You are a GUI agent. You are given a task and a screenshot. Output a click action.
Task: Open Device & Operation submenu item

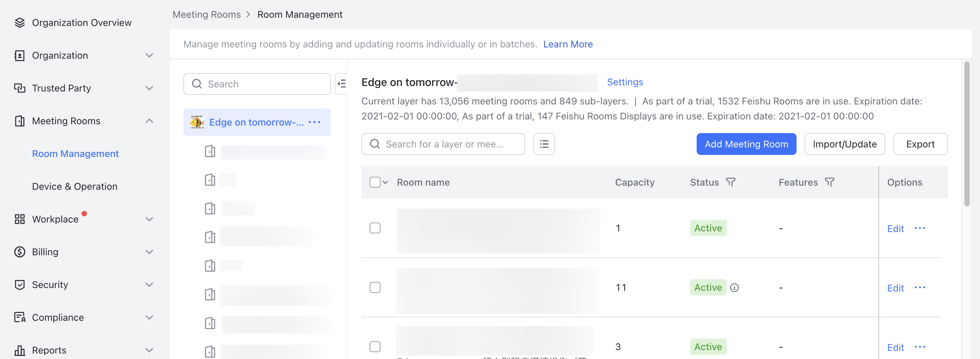[x=75, y=187]
